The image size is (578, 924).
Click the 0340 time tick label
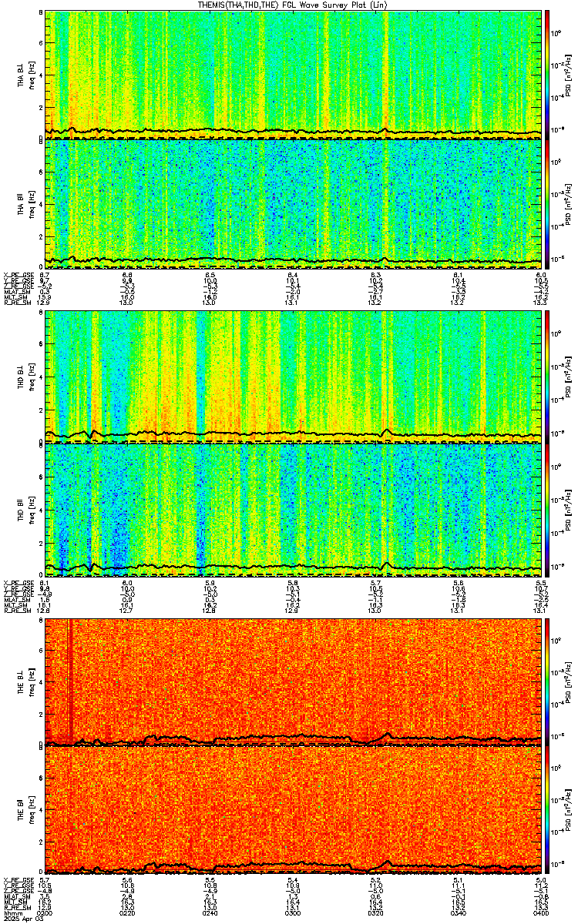(459, 912)
